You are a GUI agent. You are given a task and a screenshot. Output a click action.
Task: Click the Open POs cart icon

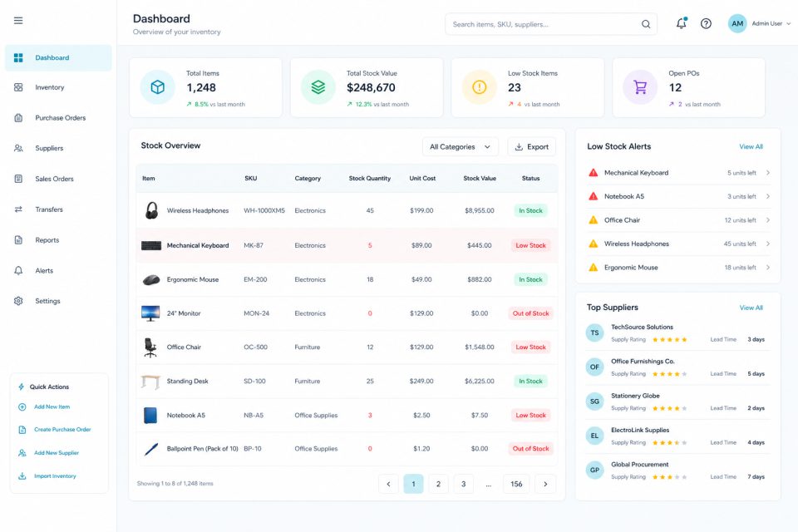pos(640,87)
